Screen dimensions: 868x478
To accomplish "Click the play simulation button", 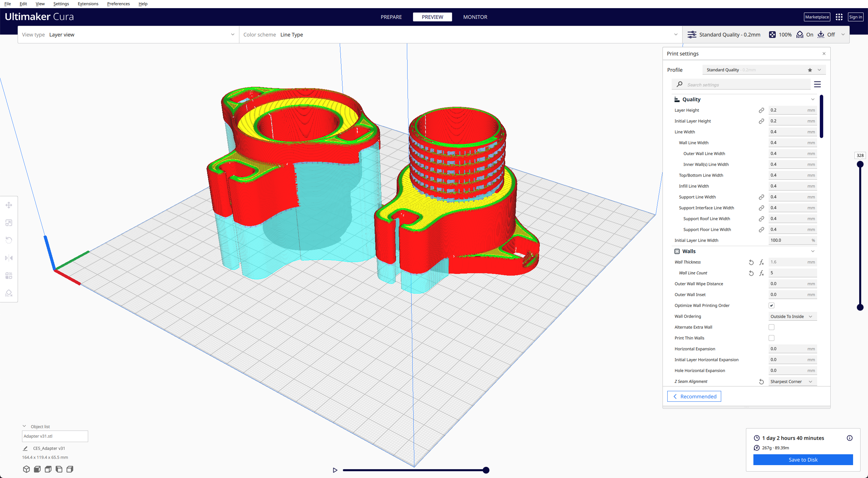I will [x=335, y=470].
